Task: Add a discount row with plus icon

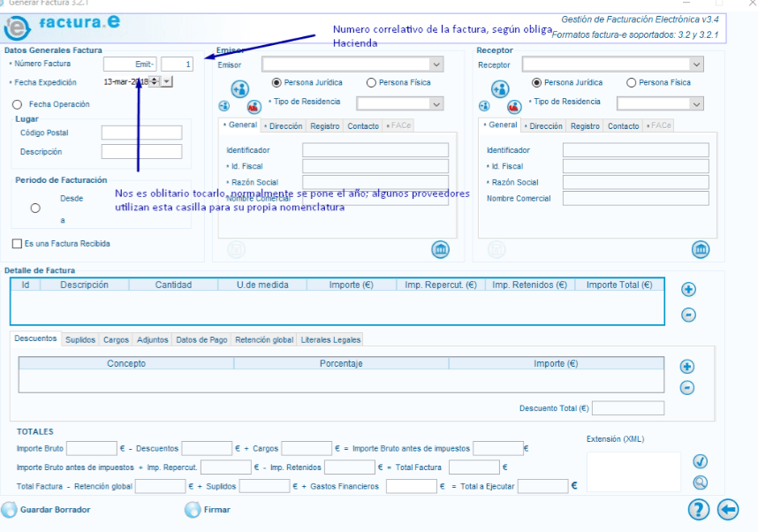Action: point(687,367)
